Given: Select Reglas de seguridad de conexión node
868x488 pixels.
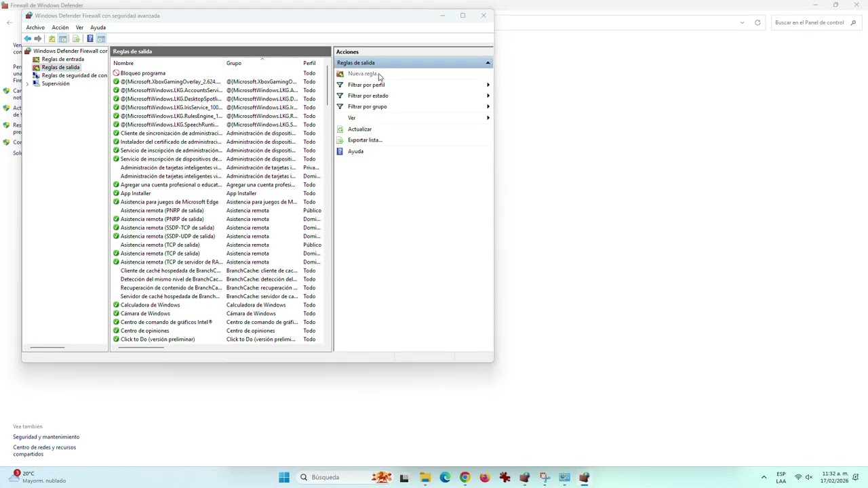Looking at the screenshot, I should [x=75, y=76].
